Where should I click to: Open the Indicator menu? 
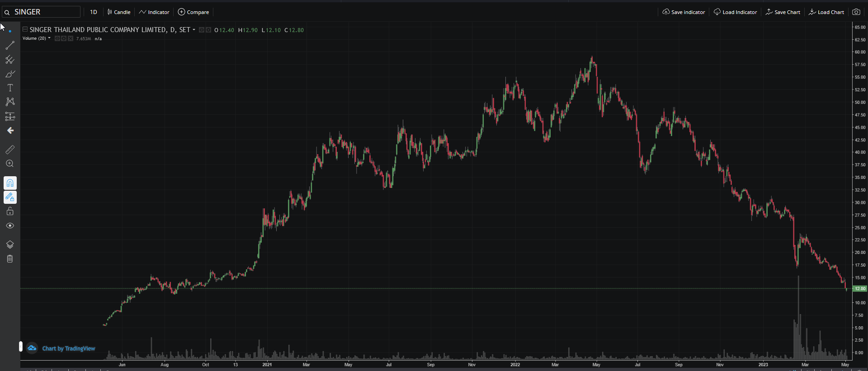click(154, 12)
